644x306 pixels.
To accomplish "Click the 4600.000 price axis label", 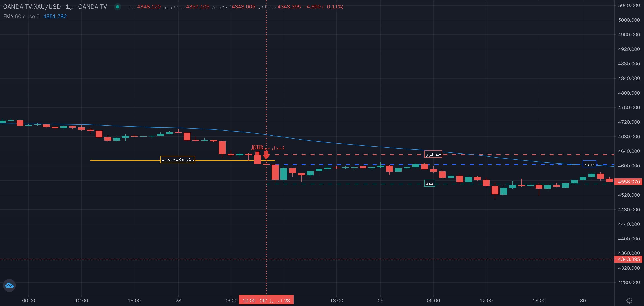I will coord(629,166).
